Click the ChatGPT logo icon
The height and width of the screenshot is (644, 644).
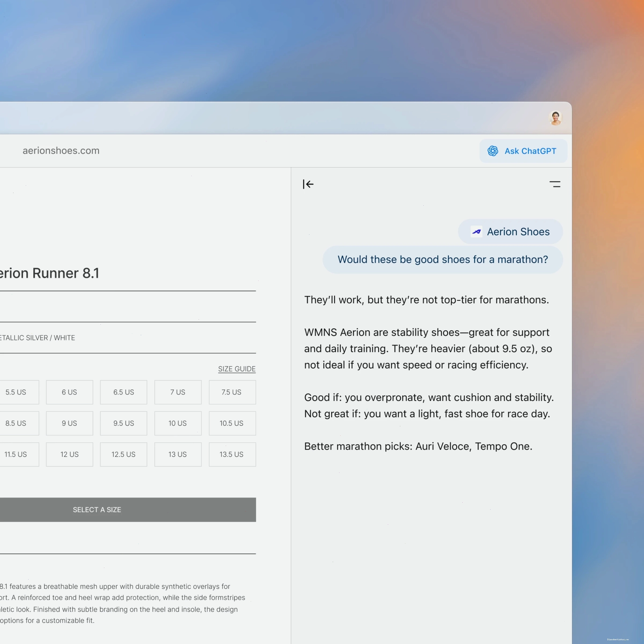point(493,151)
